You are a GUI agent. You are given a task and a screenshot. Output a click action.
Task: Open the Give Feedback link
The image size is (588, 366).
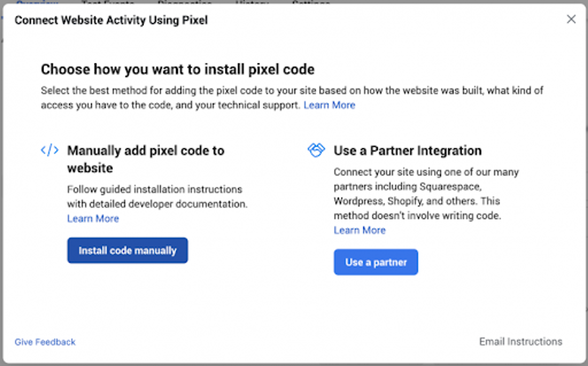pos(45,342)
